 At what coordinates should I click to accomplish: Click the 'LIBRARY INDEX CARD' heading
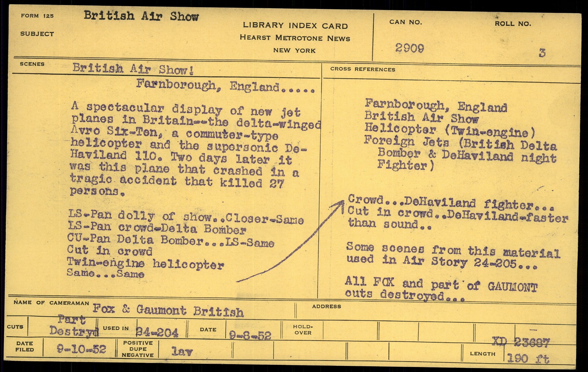point(295,26)
